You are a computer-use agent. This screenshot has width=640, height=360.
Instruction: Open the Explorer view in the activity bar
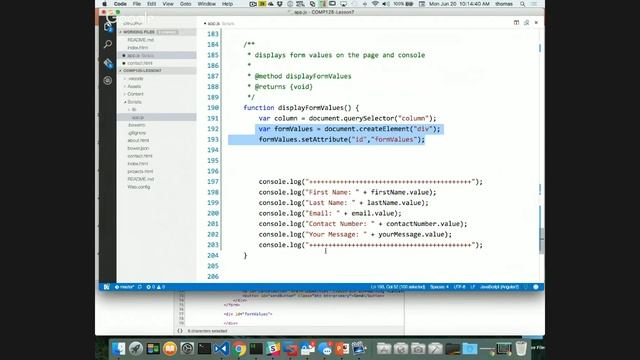[108, 27]
